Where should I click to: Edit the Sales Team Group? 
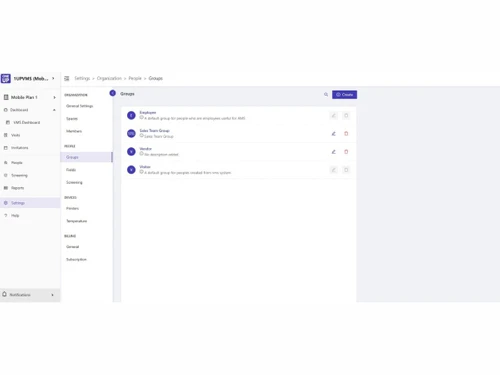point(333,134)
